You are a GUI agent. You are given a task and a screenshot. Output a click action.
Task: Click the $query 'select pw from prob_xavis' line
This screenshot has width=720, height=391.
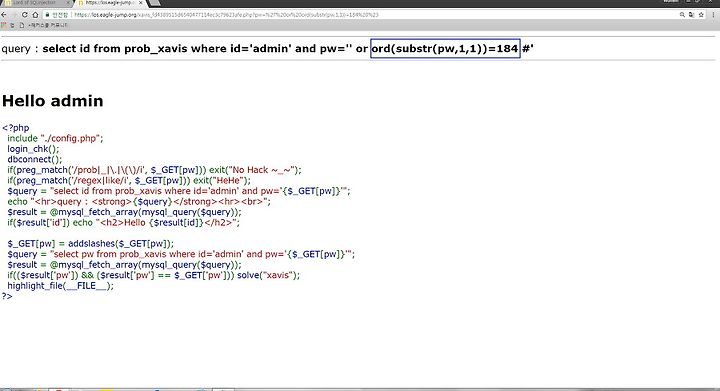[x=181, y=254]
